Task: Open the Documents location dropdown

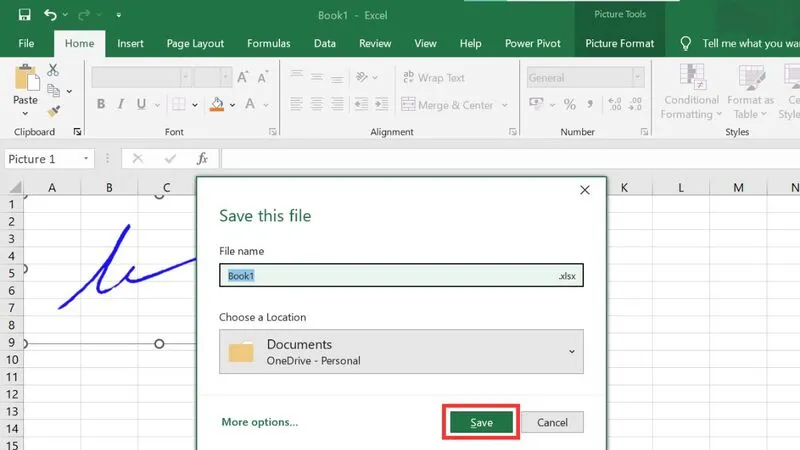Action: (401, 352)
